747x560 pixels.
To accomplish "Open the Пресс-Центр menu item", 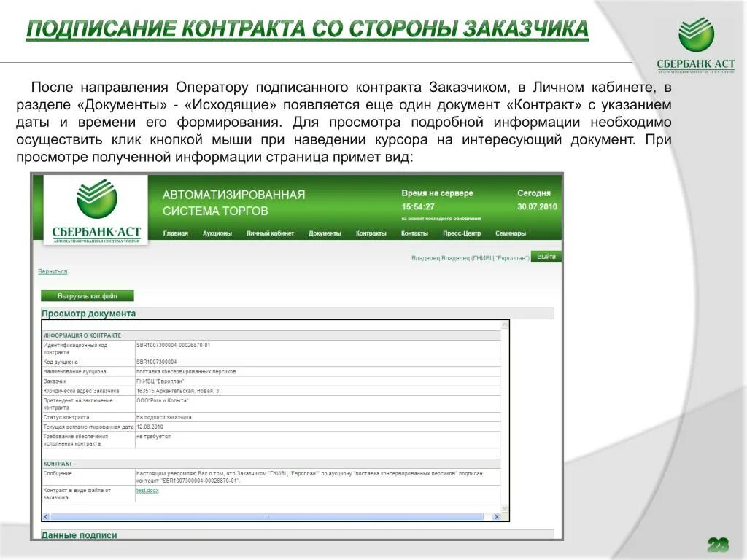I will [x=462, y=233].
